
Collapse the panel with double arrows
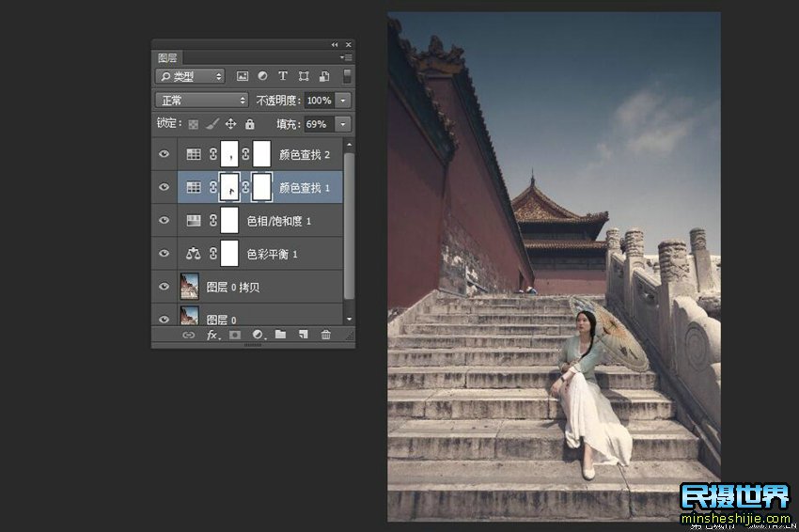(335, 45)
